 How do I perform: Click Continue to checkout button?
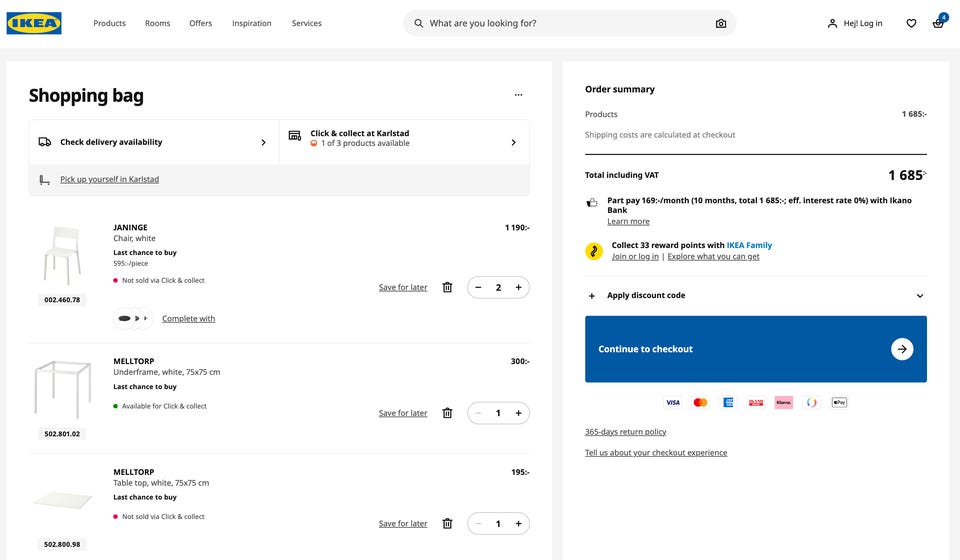click(755, 349)
